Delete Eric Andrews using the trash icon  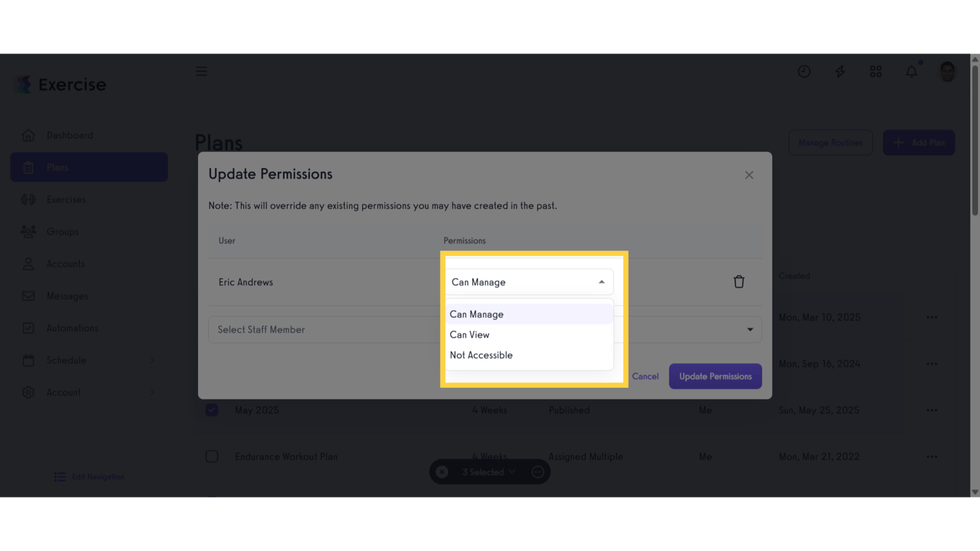[x=739, y=281]
